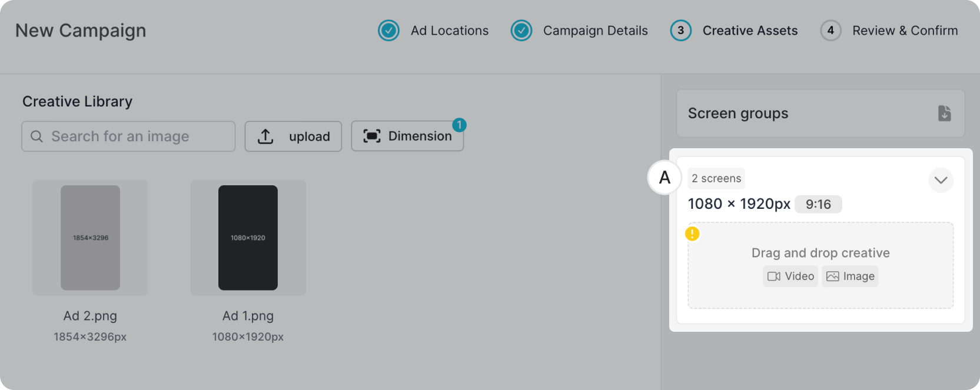The height and width of the screenshot is (390, 980).
Task: Focus the Search for an image field
Action: pyautogui.click(x=135, y=136)
